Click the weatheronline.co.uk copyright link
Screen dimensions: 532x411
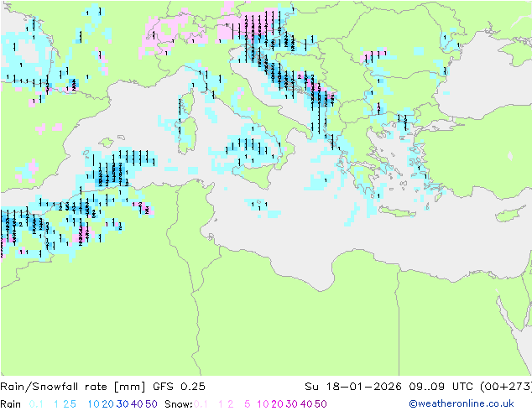pyautogui.click(x=461, y=403)
